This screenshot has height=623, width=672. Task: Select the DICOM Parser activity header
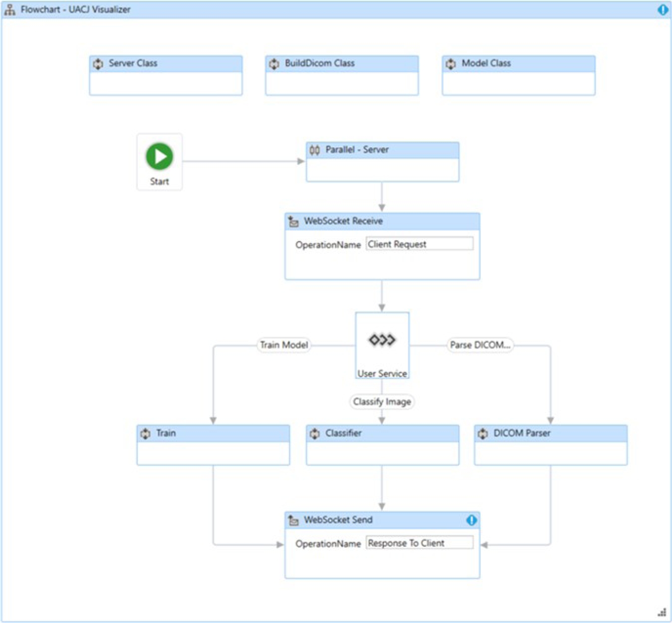pyautogui.click(x=550, y=433)
